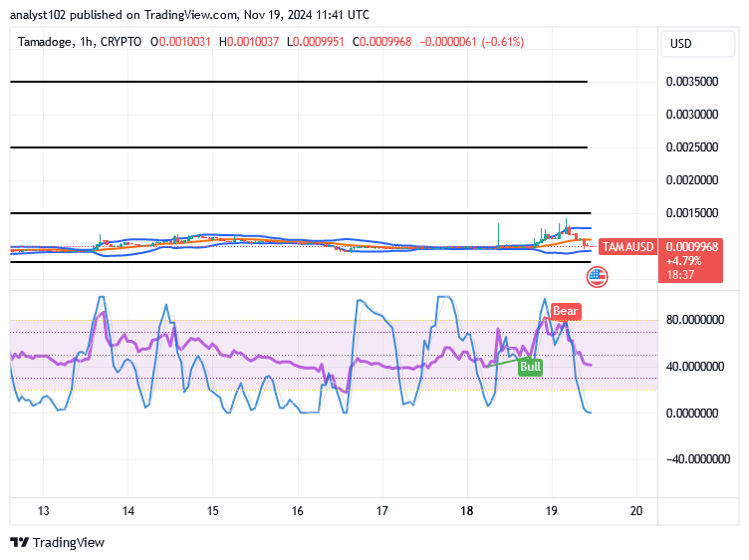Click the US flag event icon
This screenshot has height=560, width=749.
[x=597, y=277]
